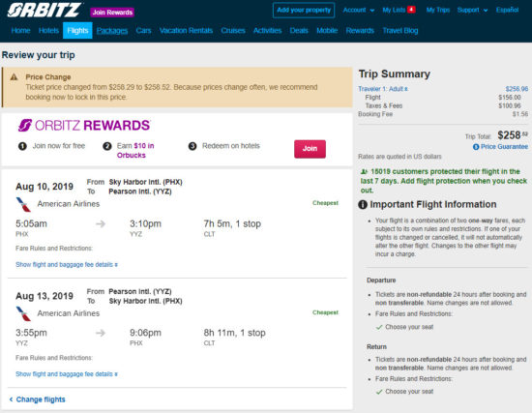Open the Vacation Rentals tab

point(186,31)
